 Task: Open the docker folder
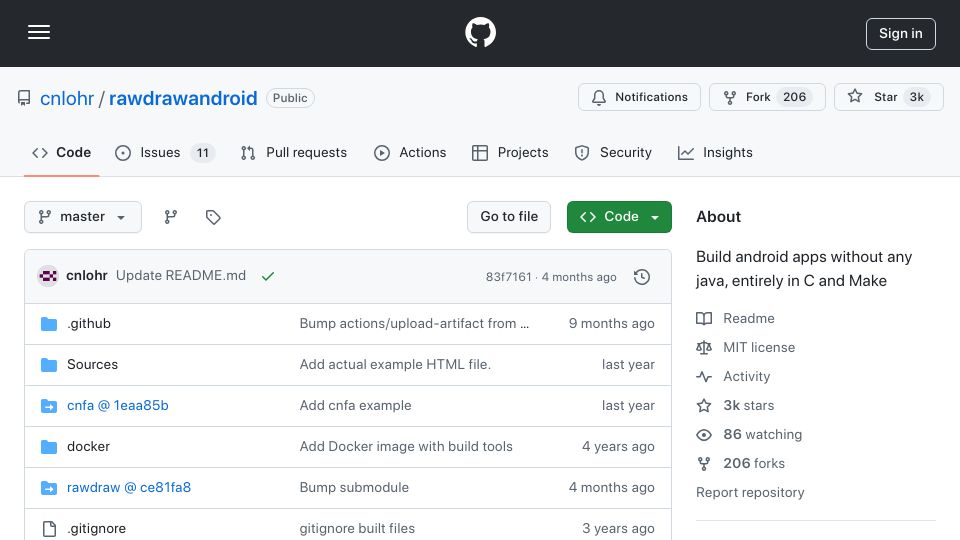88,446
